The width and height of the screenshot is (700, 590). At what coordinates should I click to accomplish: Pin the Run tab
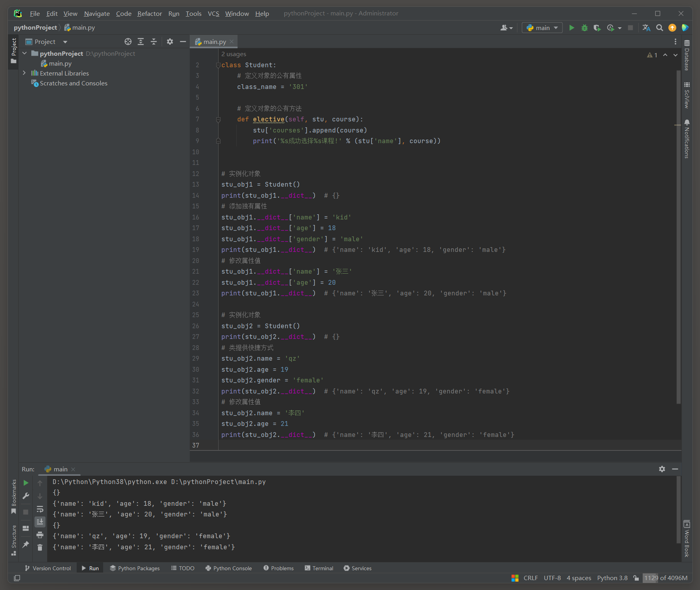pos(26,545)
